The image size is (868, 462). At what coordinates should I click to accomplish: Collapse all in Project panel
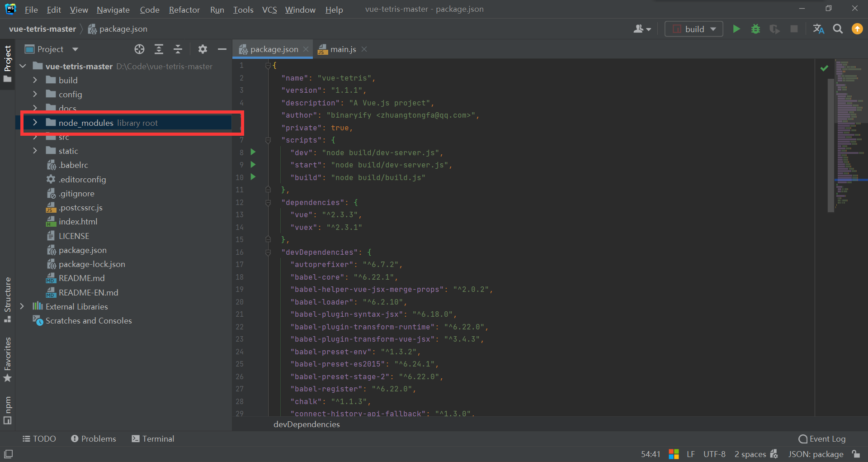tap(178, 49)
